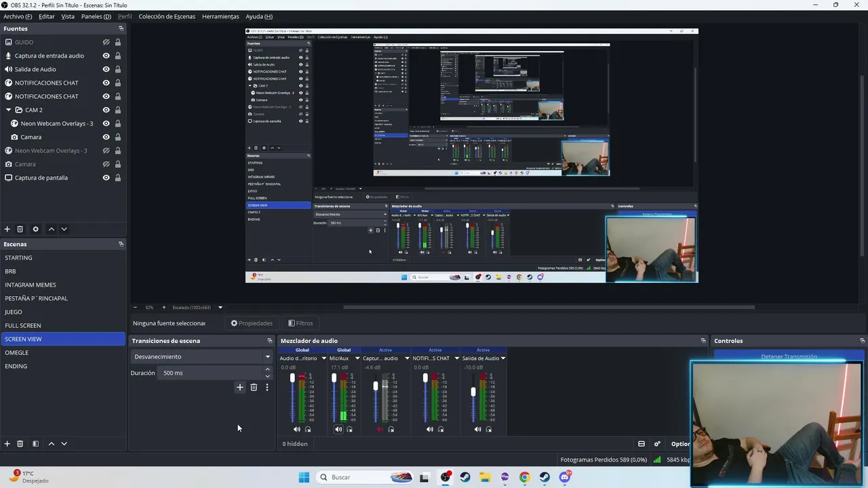Open Desvanecimiento transition dropdown
This screenshot has width=868, height=488.
[201, 357]
